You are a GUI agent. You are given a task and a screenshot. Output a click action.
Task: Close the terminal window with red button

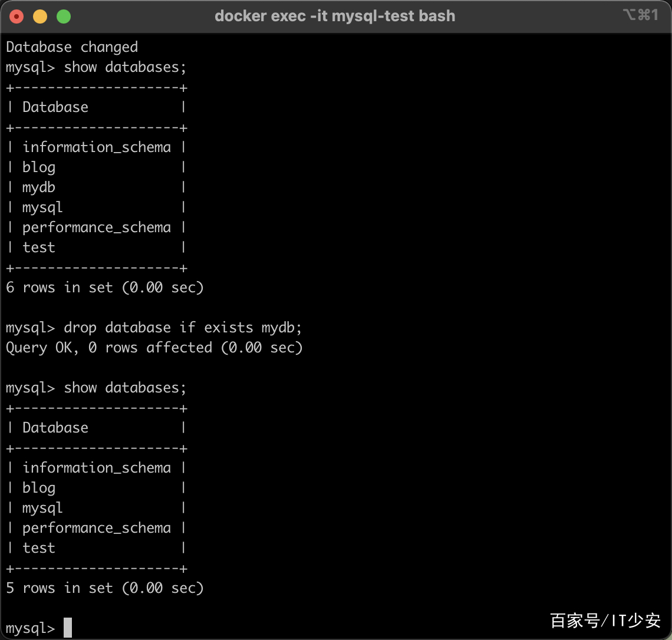17,17
